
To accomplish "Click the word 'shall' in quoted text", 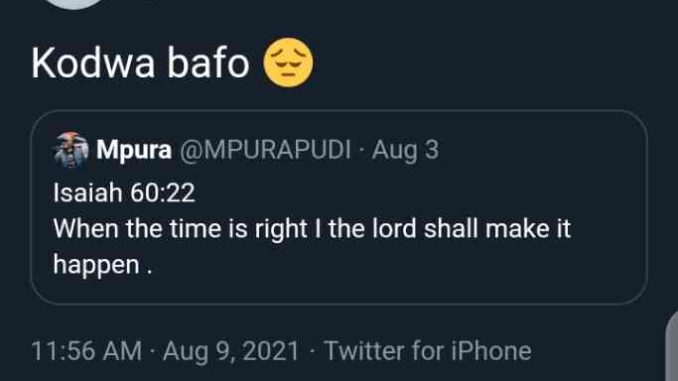I will pos(451,228).
